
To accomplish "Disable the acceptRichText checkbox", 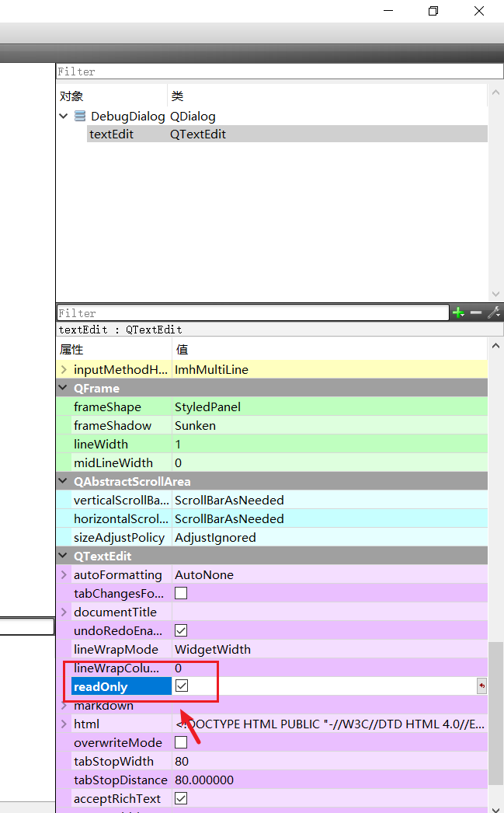I will point(181,799).
